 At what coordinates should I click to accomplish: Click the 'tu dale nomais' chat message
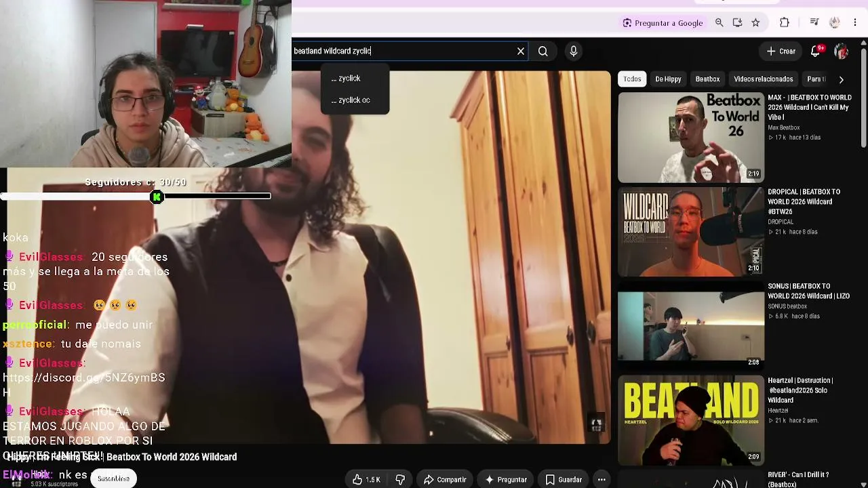[x=101, y=344]
